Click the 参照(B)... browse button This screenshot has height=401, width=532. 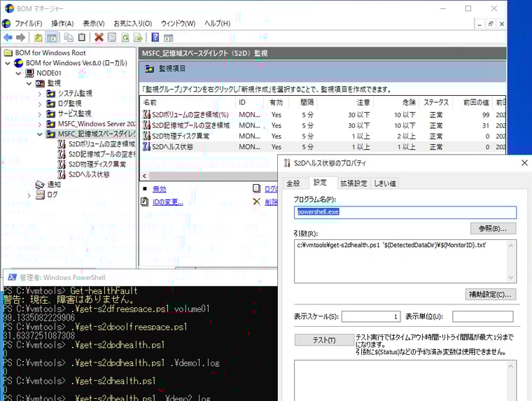(493, 229)
